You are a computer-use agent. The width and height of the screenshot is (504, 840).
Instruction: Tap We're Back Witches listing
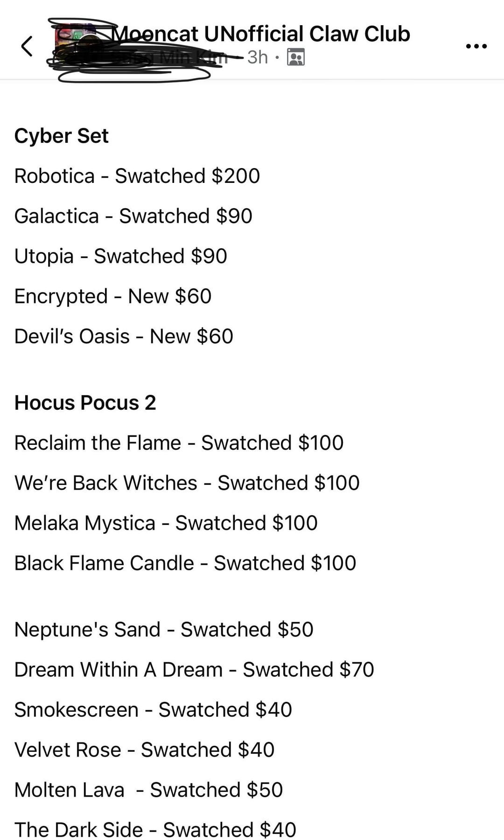click(187, 483)
